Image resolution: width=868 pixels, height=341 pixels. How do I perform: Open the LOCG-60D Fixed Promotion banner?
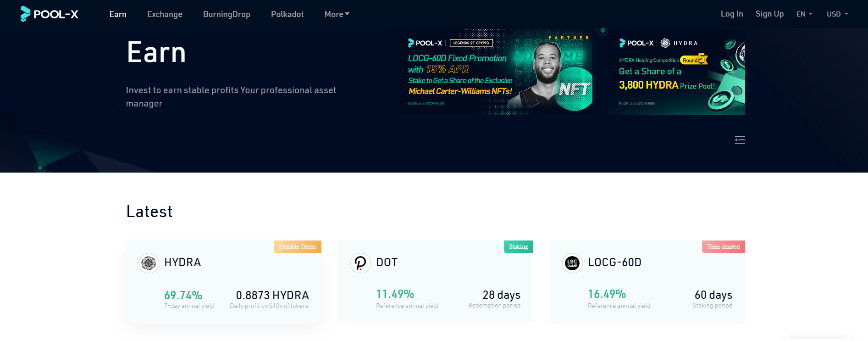[x=494, y=71]
